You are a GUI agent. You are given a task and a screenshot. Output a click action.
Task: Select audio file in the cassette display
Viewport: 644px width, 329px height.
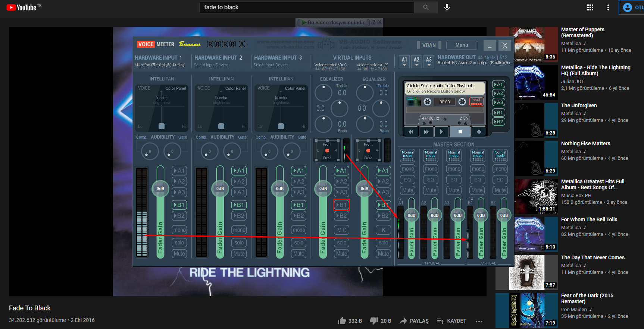(x=445, y=88)
